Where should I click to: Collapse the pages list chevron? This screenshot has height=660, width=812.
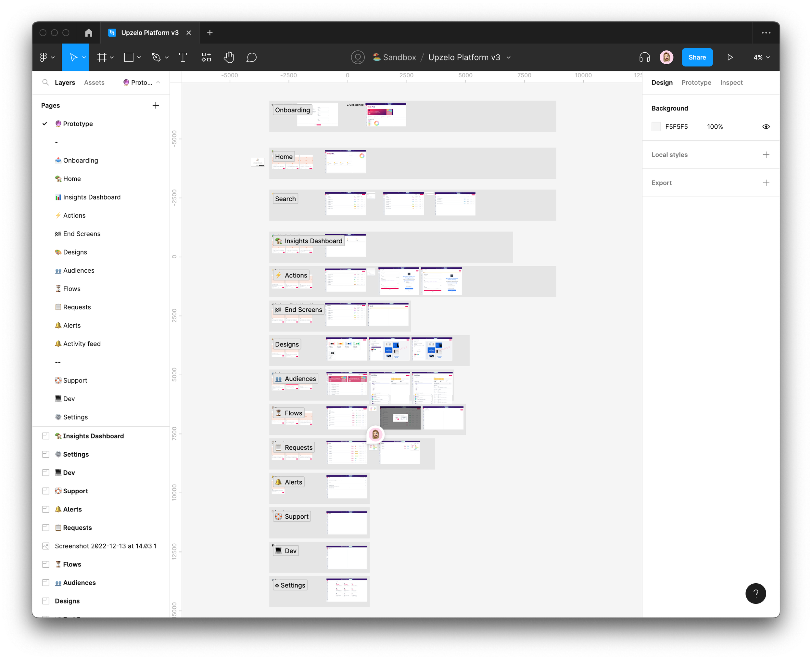pyautogui.click(x=158, y=83)
